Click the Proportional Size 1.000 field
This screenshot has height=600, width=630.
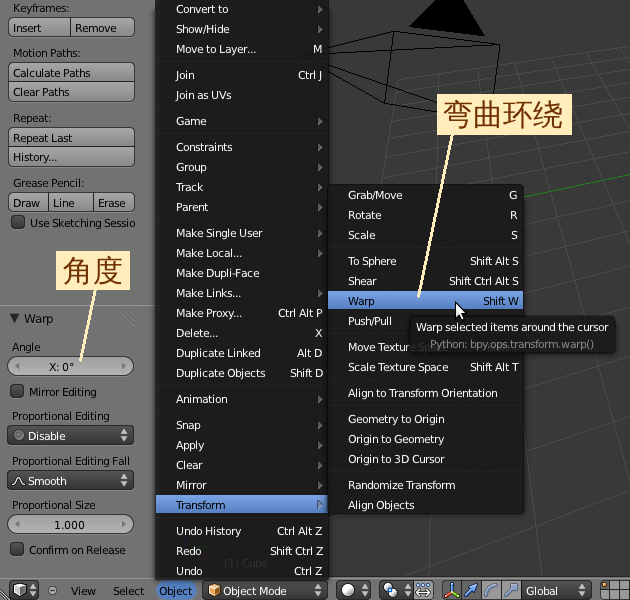point(70,524)
